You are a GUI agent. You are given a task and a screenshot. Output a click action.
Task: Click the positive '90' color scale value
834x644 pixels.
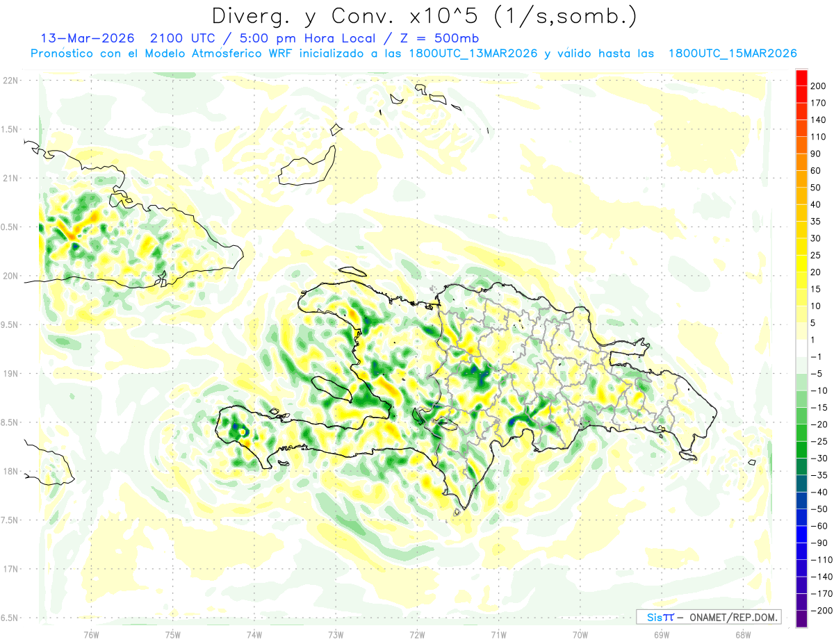pos(816,154)
